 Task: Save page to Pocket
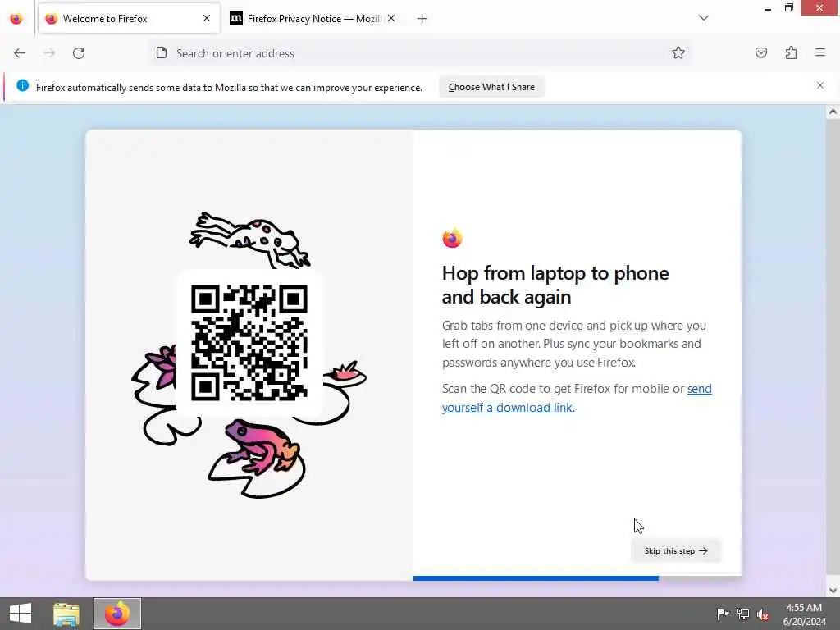point(761,52)
